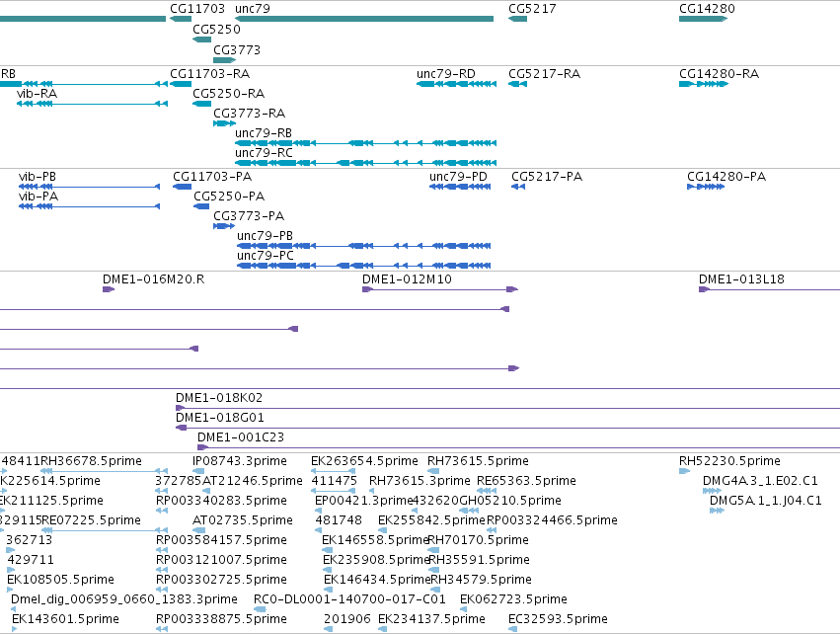
Task: Click EST RP003324466.5prime
Action: [x=492, y=530]
